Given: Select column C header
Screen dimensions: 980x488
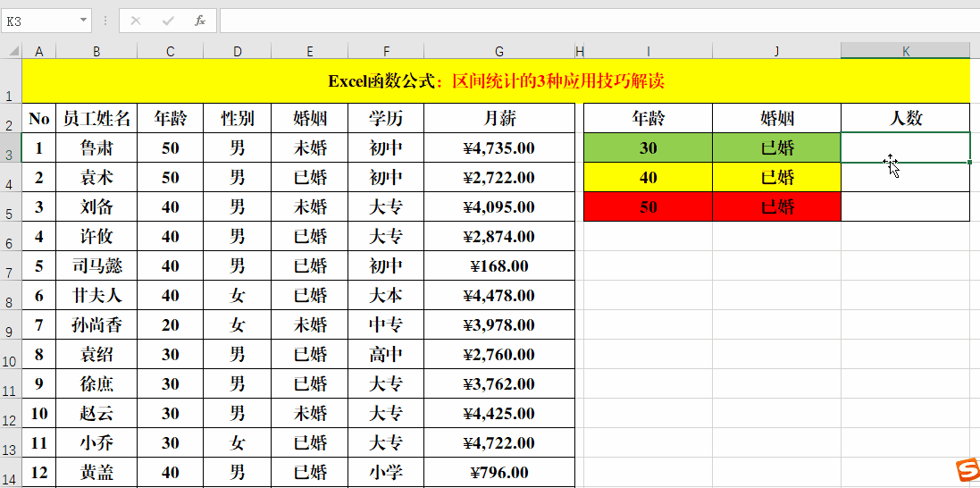Looking at the screenshot, I should point(170,51).
